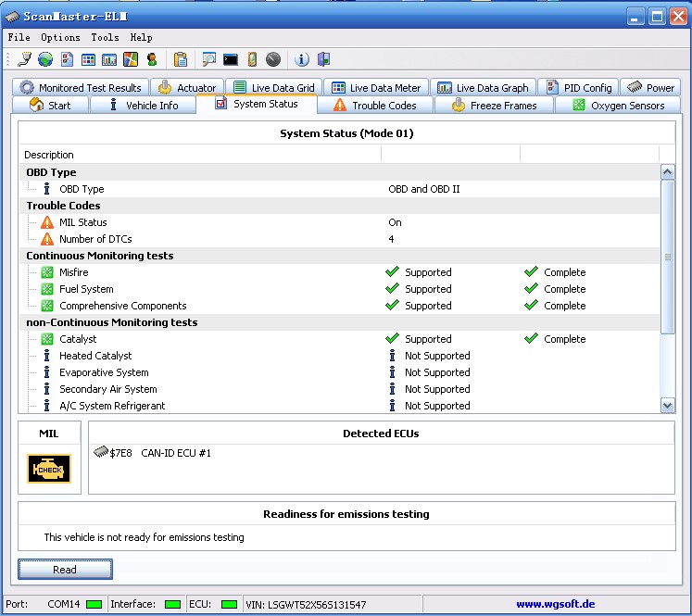Click the warning icon beside MIL Status

46,222
